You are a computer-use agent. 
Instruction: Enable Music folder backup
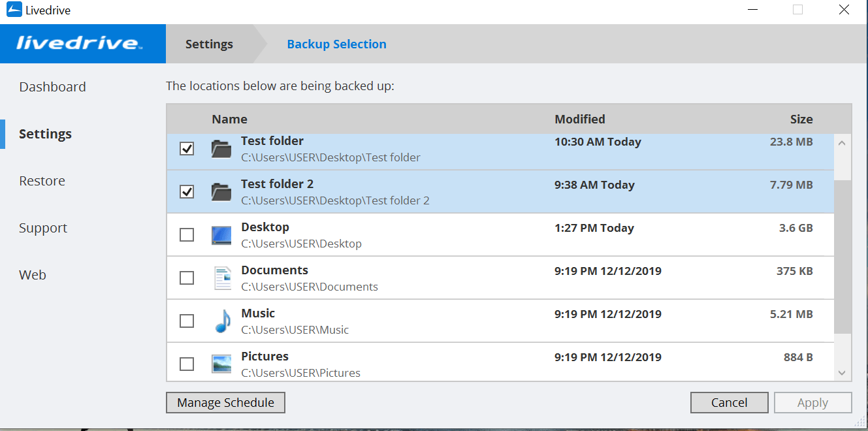coord(187,321)
